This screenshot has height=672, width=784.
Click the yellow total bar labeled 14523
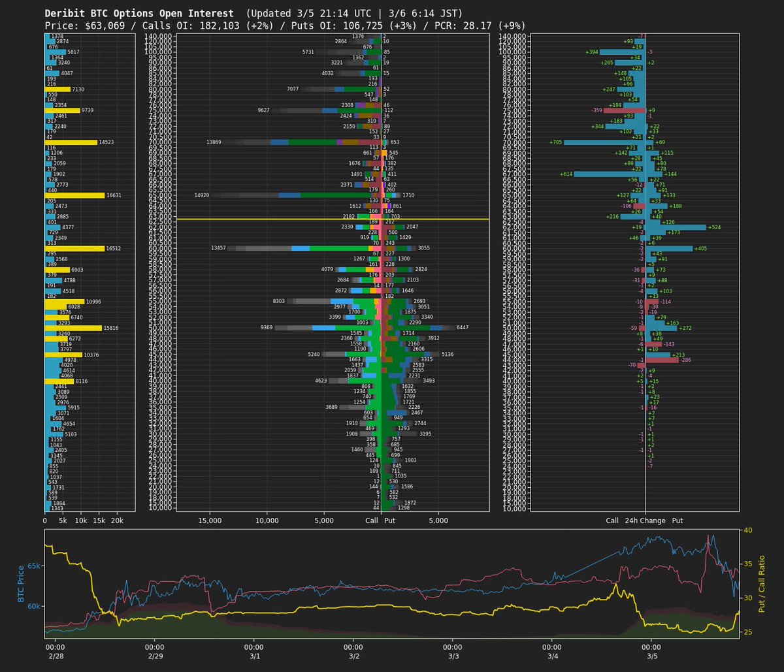pyautogui.click(x=71, y=142)
